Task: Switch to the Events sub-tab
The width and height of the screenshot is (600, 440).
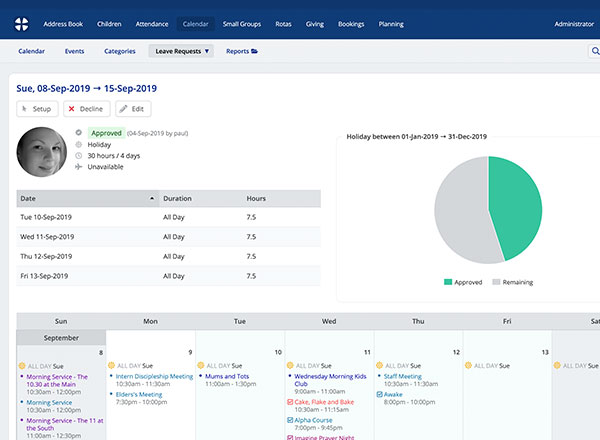Action: [74, 51]
